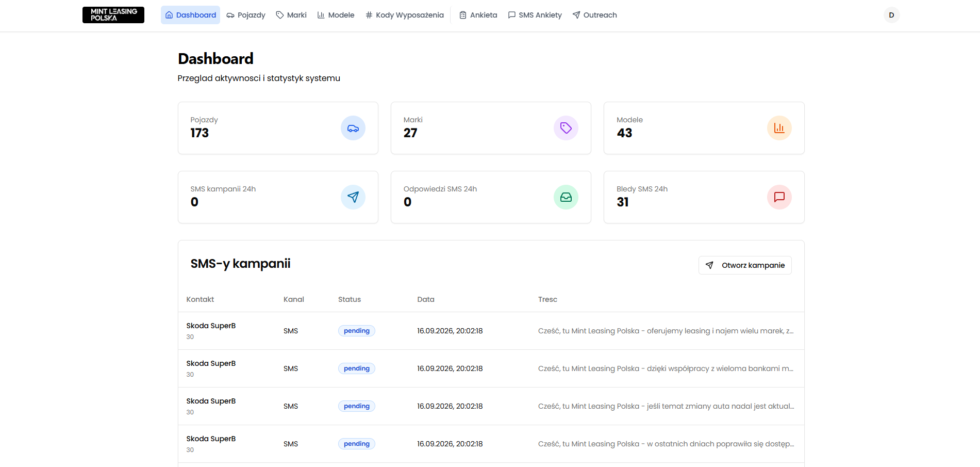Viewport: 980px width, 467px height.
Task: Click the chat bubble icon on Bledy SMS card
Action: tap(779, 197)
